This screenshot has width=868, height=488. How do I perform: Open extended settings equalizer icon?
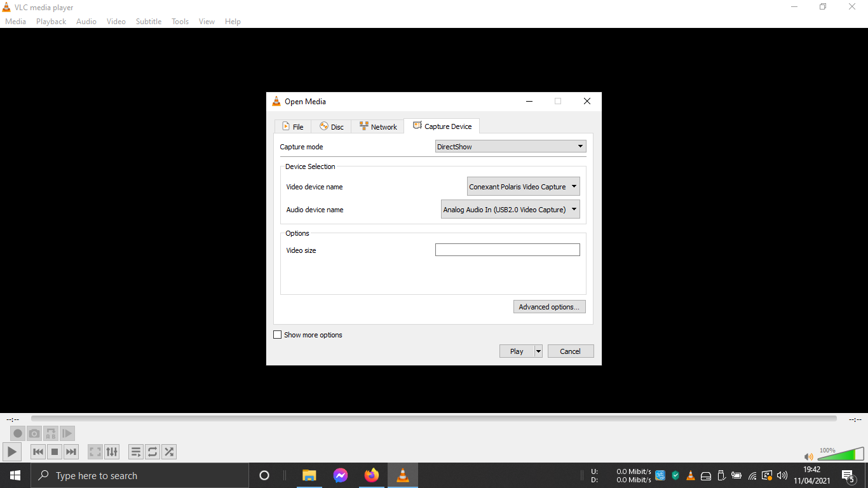[112, 452]
